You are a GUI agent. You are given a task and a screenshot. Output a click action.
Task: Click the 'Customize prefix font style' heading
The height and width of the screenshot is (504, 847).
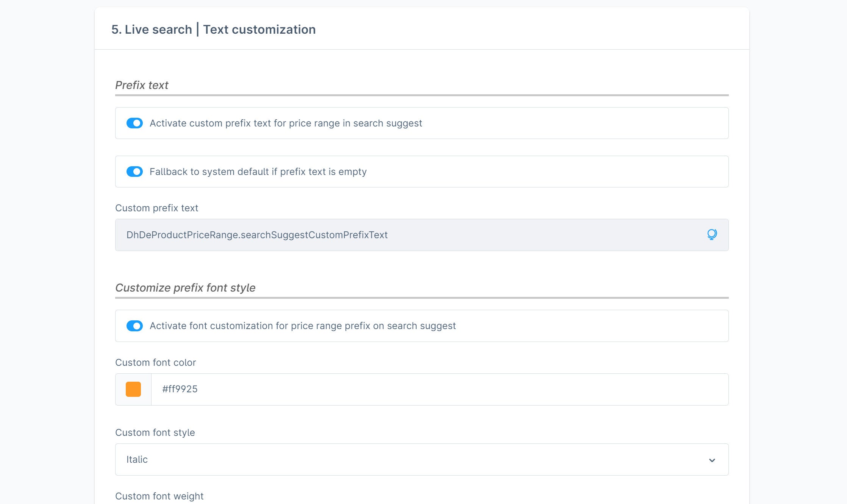tap(185, 288)
